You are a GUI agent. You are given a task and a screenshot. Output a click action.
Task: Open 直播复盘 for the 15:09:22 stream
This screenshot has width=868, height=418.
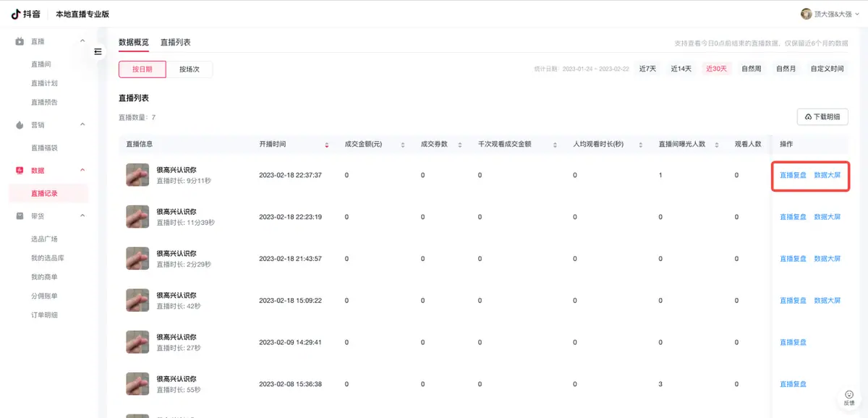tap(793, 301)
